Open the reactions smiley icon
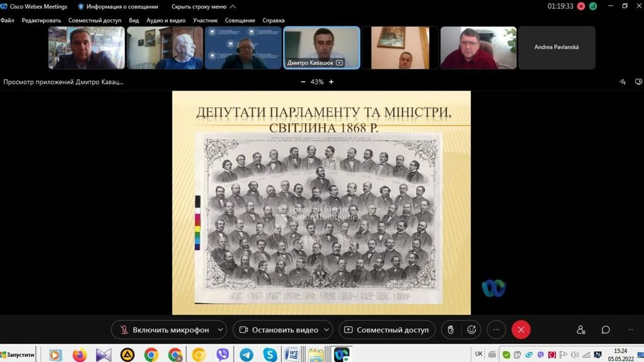644x362 pixels. pos(472,330)
